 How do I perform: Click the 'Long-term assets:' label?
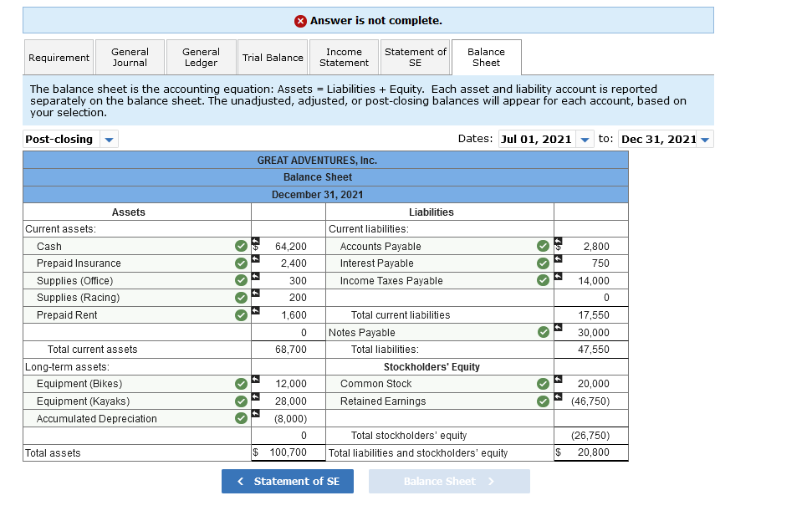(68, 367)
